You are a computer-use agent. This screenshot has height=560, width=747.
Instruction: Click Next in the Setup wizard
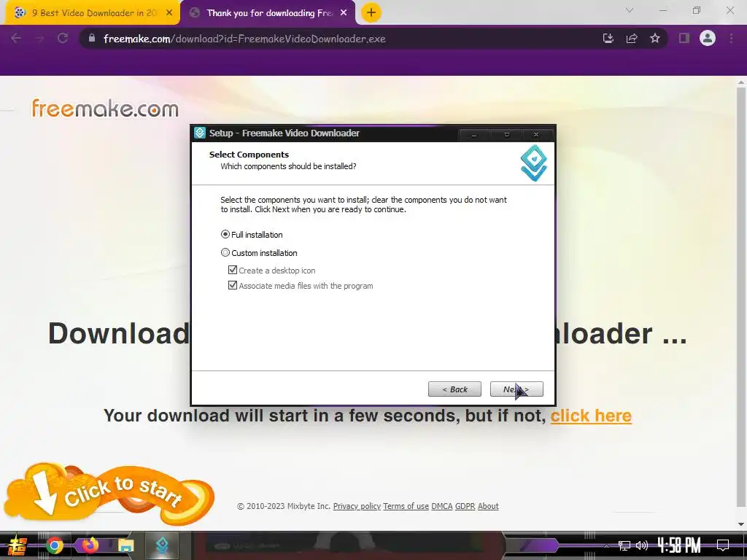point(516,389)
